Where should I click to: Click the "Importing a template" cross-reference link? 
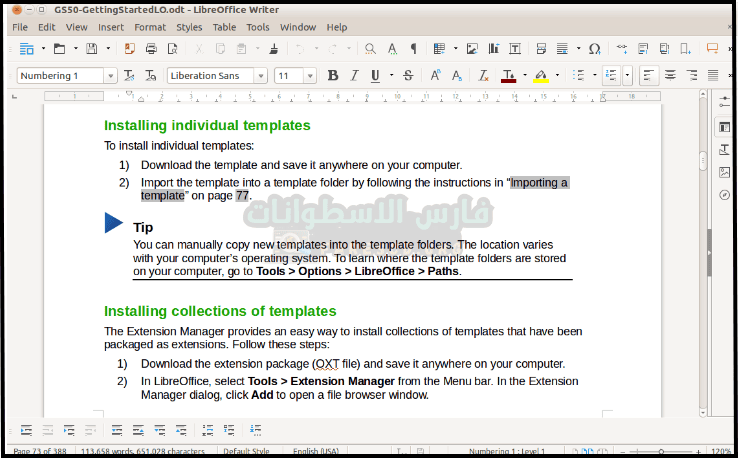point(538,182)
